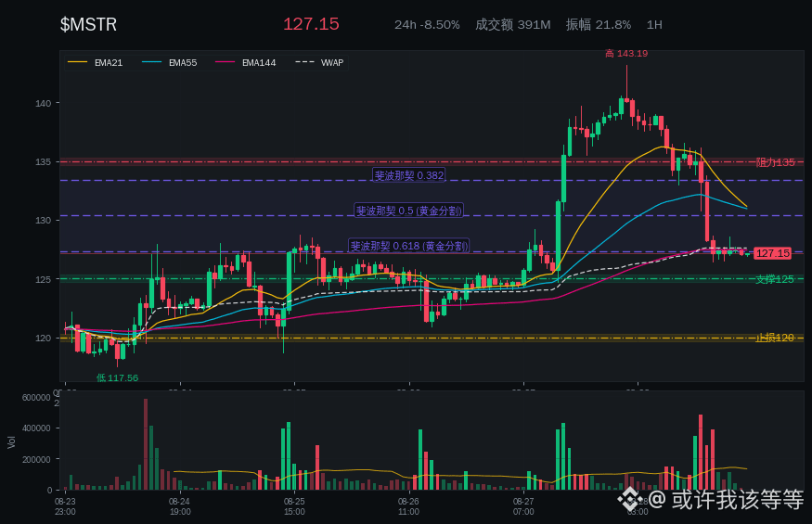Viewport: 812px width, 524px height.
Task: Click the EMA144 magenta legend swatch
Action: point(226,63)
